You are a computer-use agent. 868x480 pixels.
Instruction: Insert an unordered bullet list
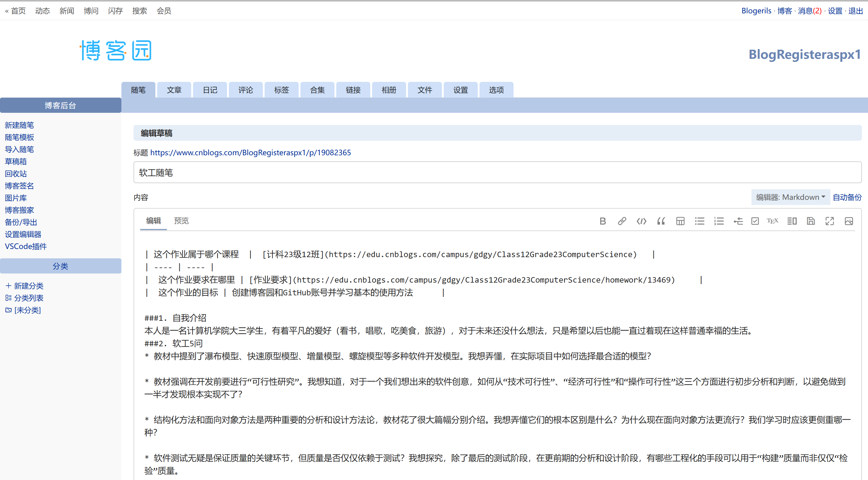click(699, 221)
